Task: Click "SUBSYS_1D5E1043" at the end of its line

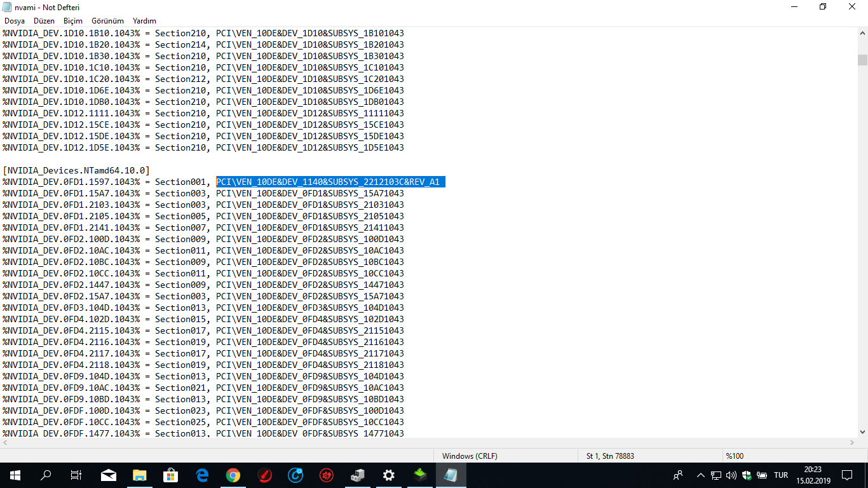Action: (366, 147)
